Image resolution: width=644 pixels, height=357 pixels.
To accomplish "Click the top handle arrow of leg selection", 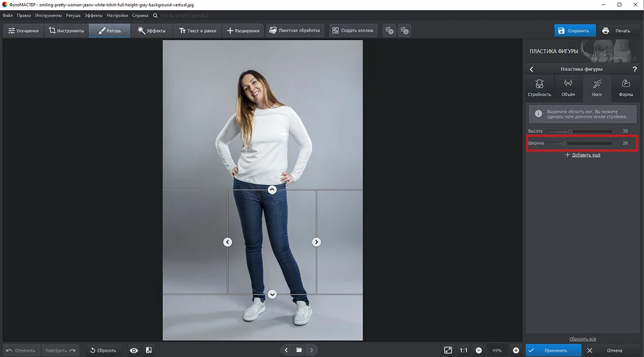I will pos(272,189).
